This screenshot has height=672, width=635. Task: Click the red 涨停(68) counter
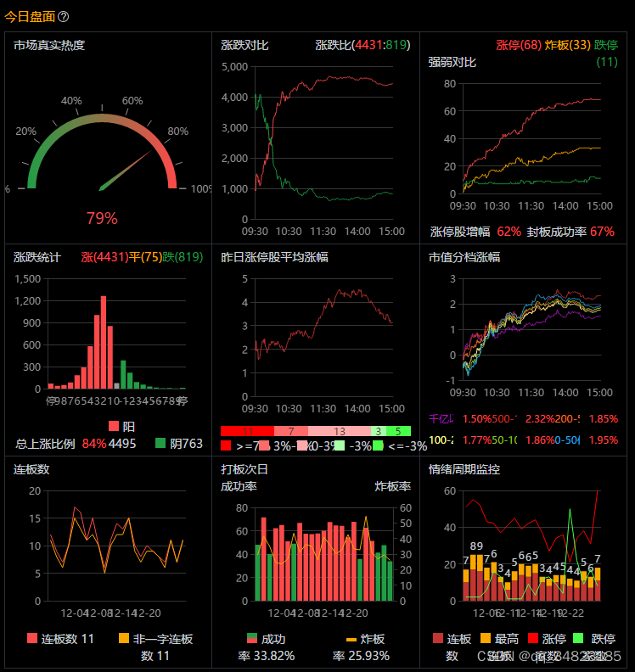(519, 45)
